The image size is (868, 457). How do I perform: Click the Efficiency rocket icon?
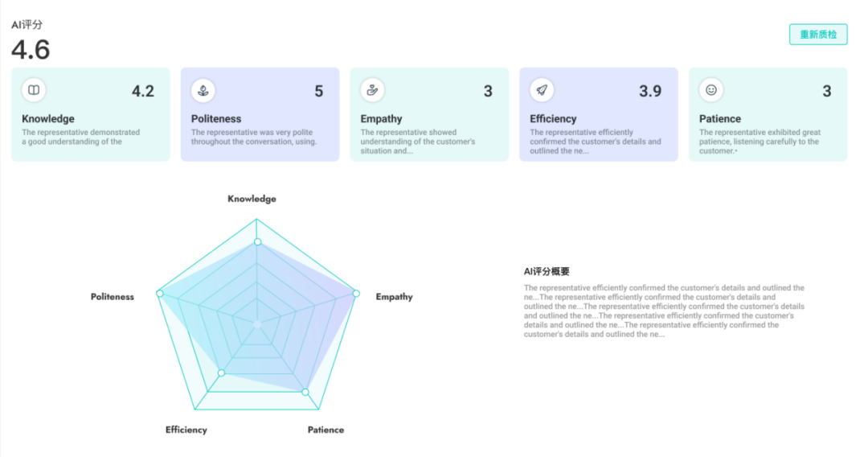tap(542, 90)
